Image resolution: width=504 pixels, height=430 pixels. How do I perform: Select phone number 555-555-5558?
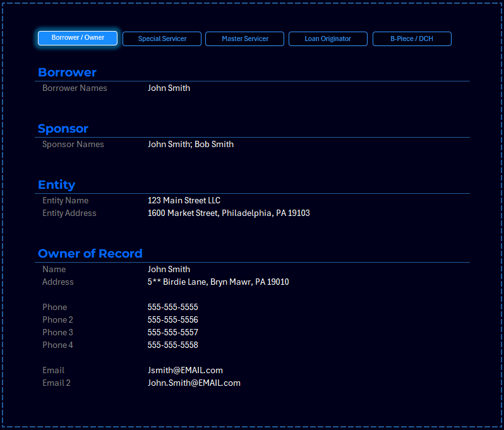172,345
